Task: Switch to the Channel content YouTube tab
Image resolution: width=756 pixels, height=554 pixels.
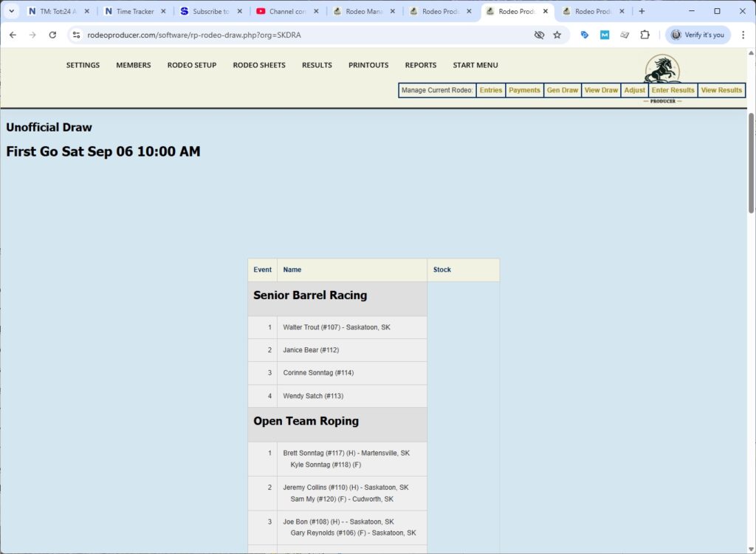Action: tap(286, 11)
